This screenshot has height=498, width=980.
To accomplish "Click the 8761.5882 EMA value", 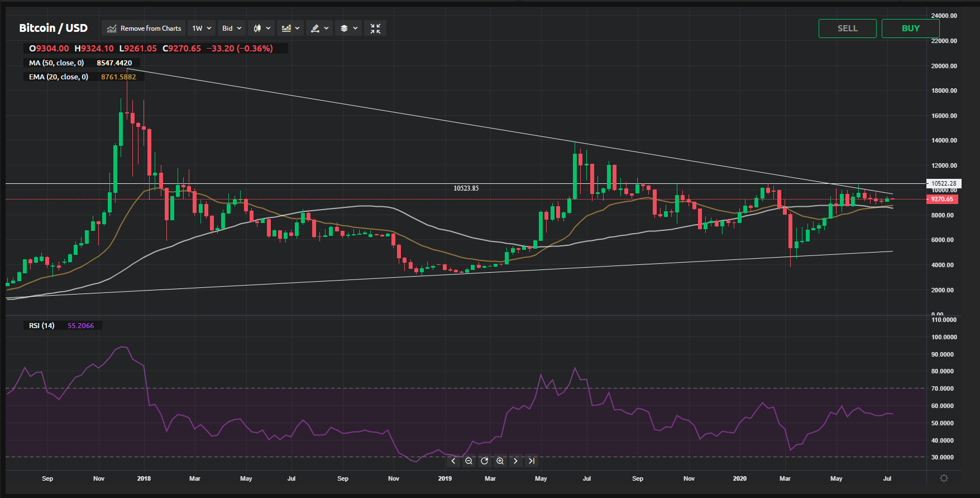I will click(x=118, y=77).
